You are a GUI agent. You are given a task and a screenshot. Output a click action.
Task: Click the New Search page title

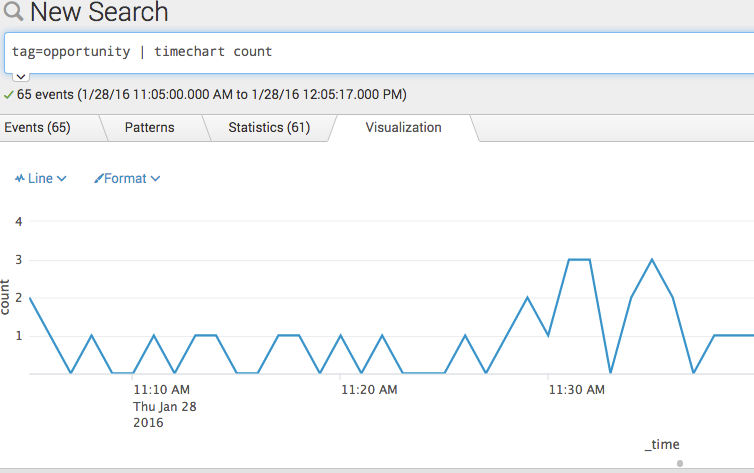(99, 13)
